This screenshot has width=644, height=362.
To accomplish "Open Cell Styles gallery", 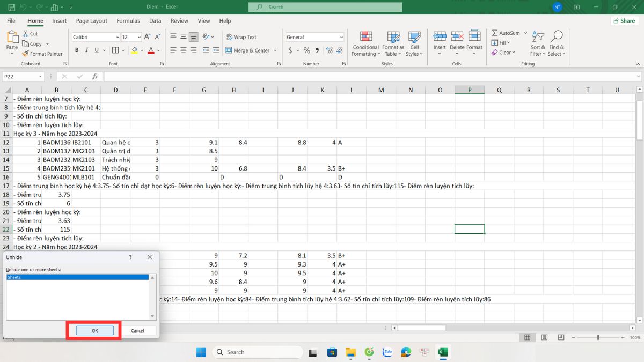I will click(414, 44).
